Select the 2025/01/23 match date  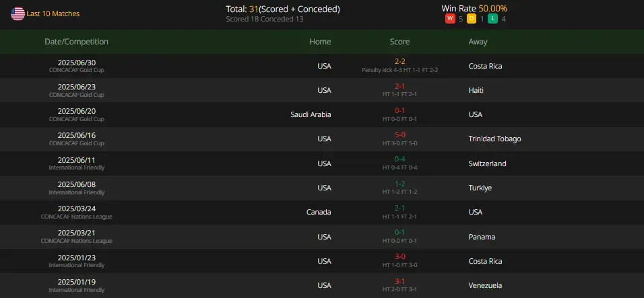[76, 258]
